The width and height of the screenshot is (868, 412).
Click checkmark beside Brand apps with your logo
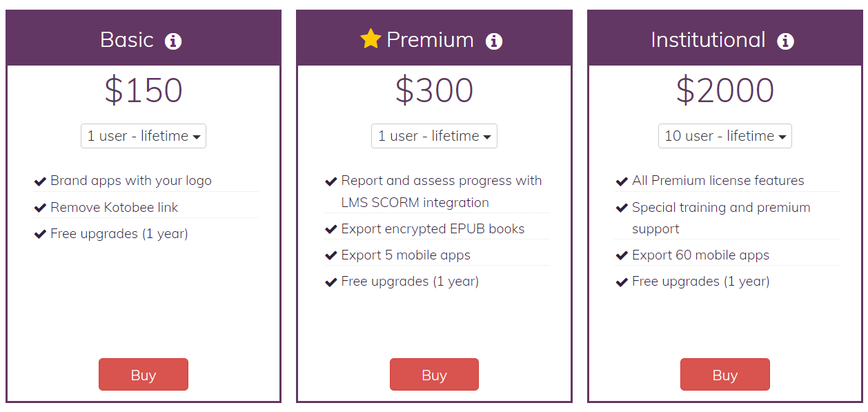[x=40, y=182]
